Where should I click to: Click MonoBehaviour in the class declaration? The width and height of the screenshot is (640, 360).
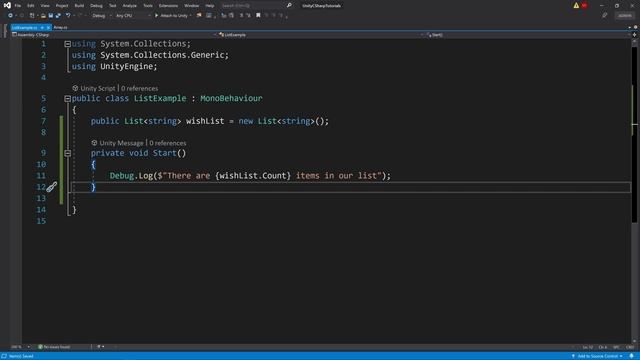coord(231,98)
